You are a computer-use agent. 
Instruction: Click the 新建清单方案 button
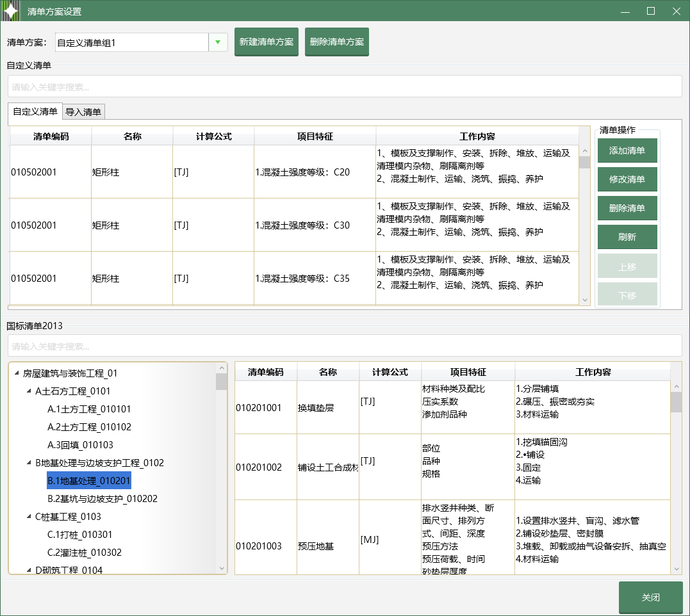(267, 42)
